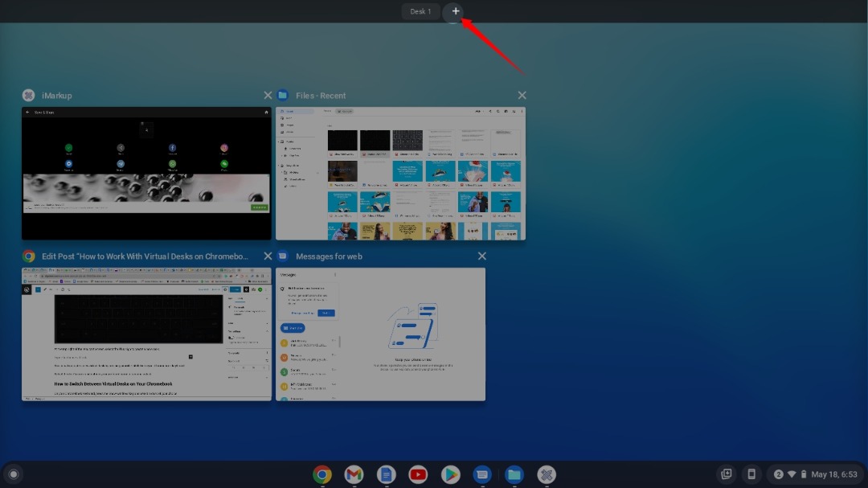This screenshot has width=868, height=488.
Task: Open the Files app from the shelf
Action: coord(514,474)
